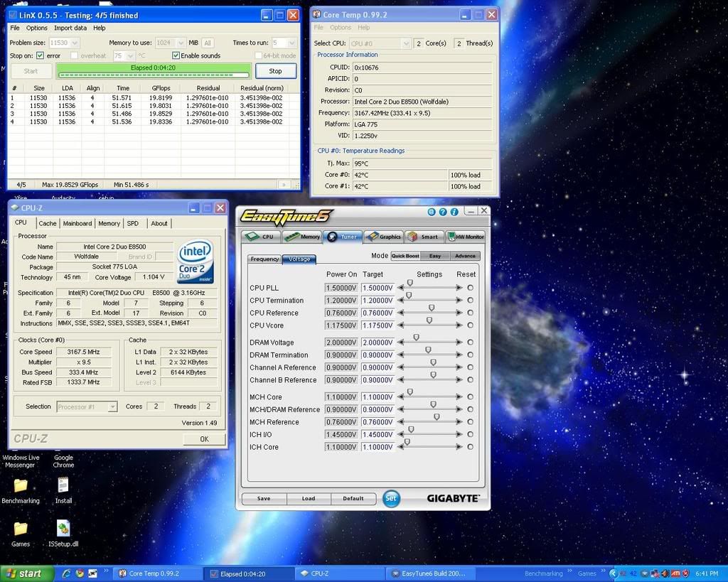Screen dimensions: 728x582
Task: Click the EasyTune6 Save button
Action: coord(264,498)
